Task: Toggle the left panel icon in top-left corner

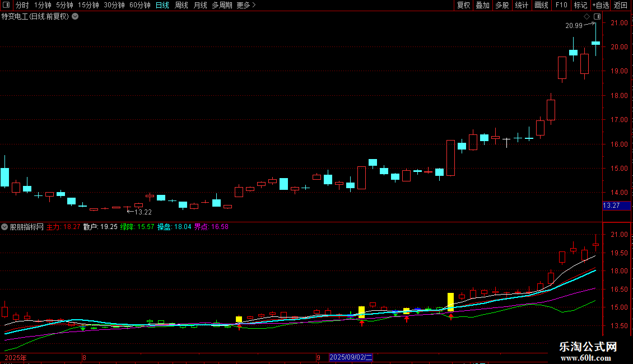Action: [x=6, y=5]
